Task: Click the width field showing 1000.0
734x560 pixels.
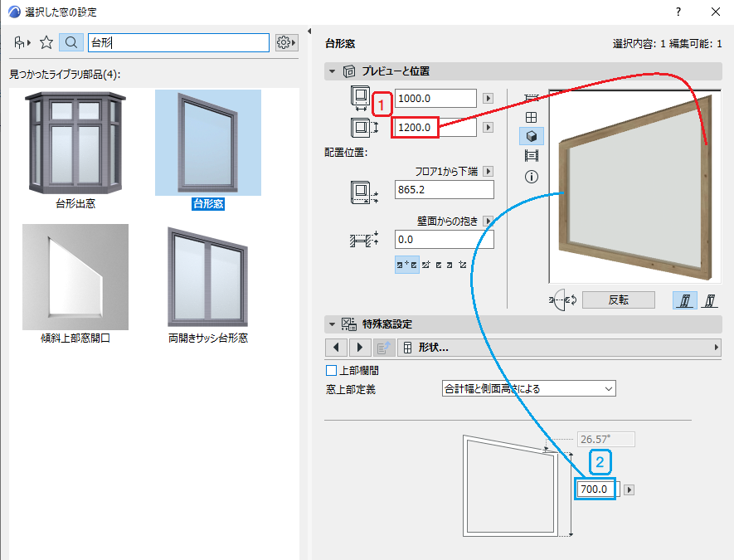Action: [435, 99]
